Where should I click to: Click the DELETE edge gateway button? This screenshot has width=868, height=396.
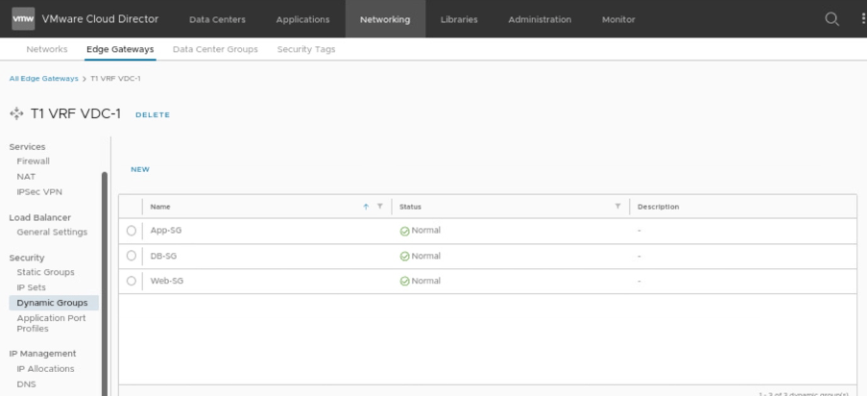(x=153, y=115)
